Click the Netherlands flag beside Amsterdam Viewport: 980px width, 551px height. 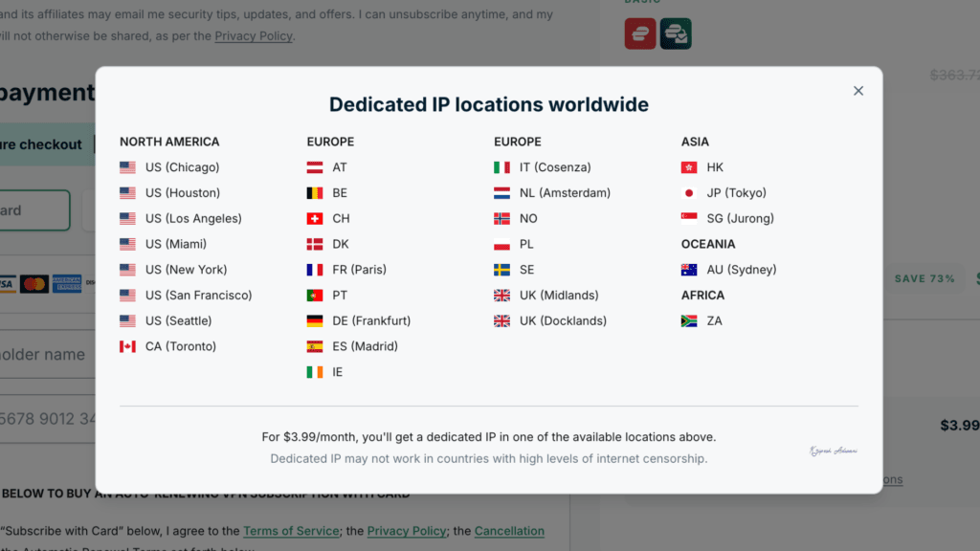(x=501, y=193)
